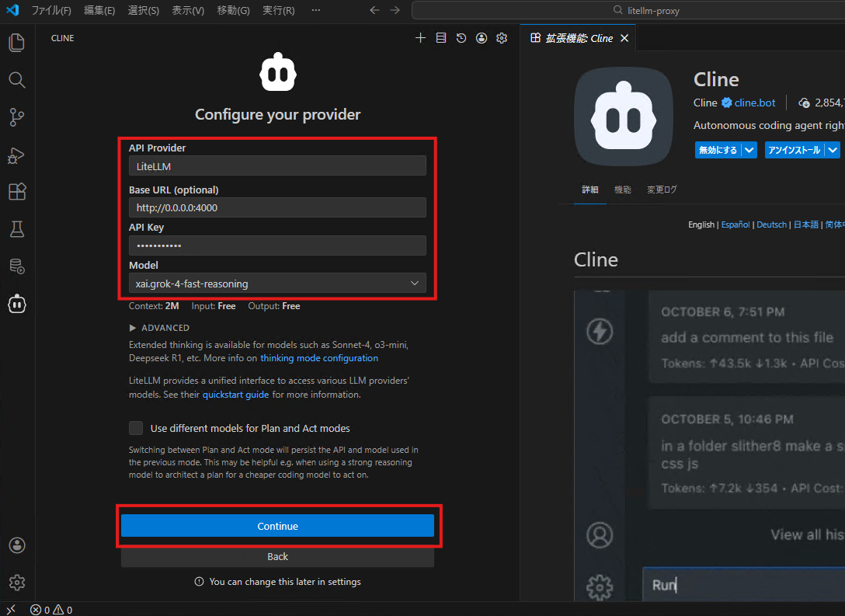Open the Extensions view in activity bar
845x616 pixels.
[x=17, y=192]
